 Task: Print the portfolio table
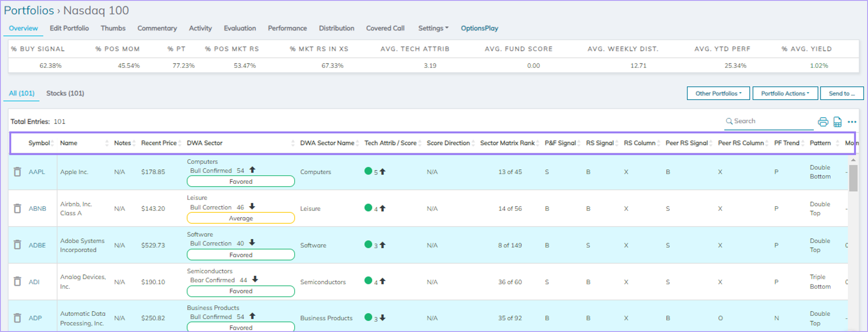pyautogui.click(x=823, y=122)
